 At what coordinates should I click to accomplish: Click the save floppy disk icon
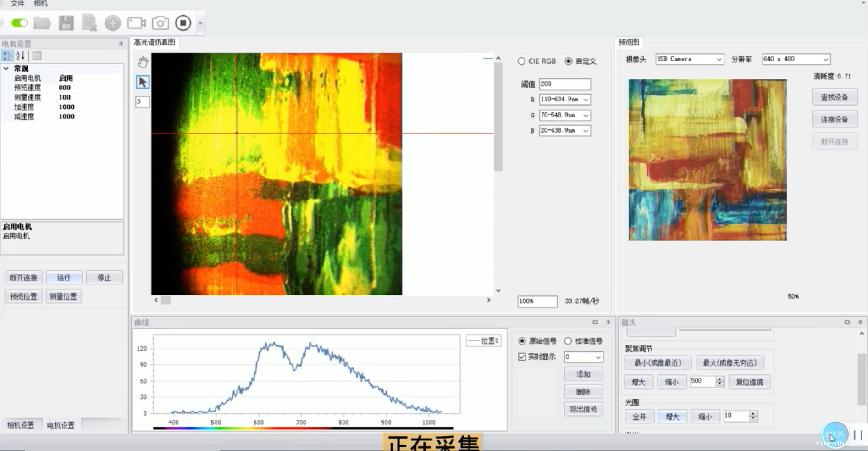click(66, 23)
